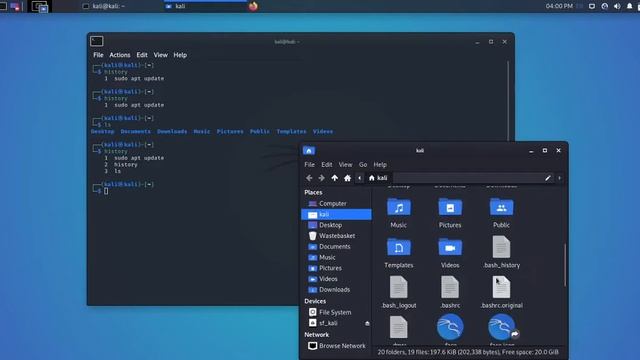Select the face icon symlink file
640x360 pixels.
click(x=502, y=327)
